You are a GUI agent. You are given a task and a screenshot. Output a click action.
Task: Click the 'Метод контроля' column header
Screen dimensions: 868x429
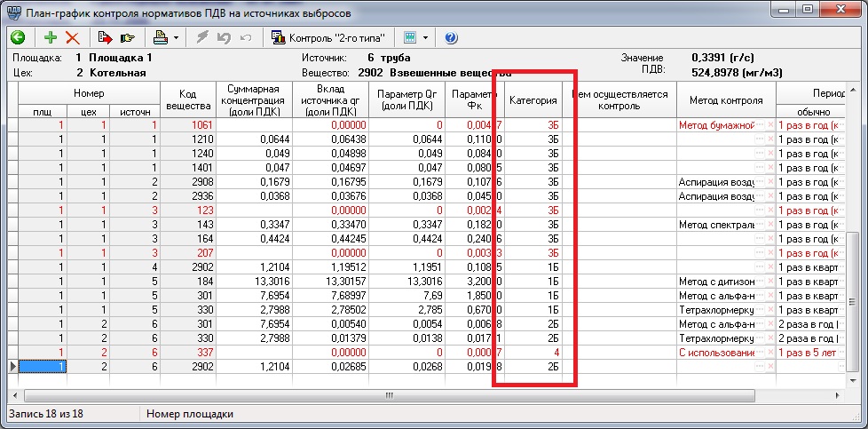click(725, 100)
